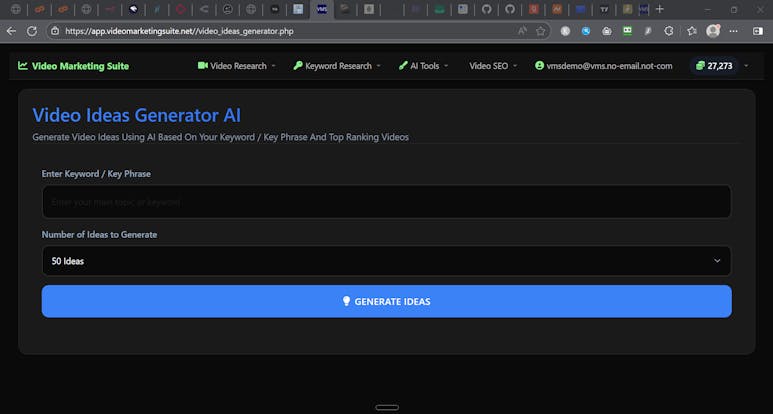The image size is (773, 414).
Task: Open the Number of Ideas dropdown
Action: (386, 261)
